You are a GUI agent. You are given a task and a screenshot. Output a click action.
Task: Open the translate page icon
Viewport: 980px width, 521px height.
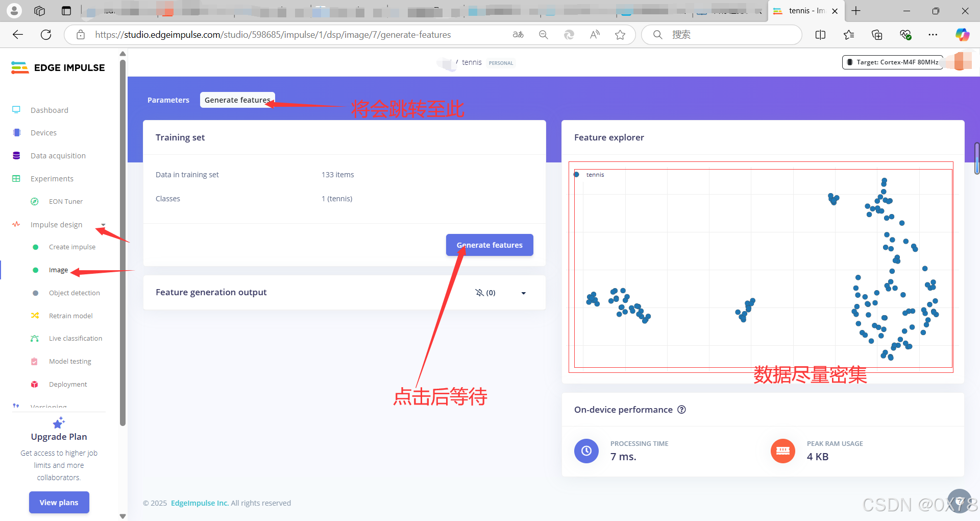(518, 35)
